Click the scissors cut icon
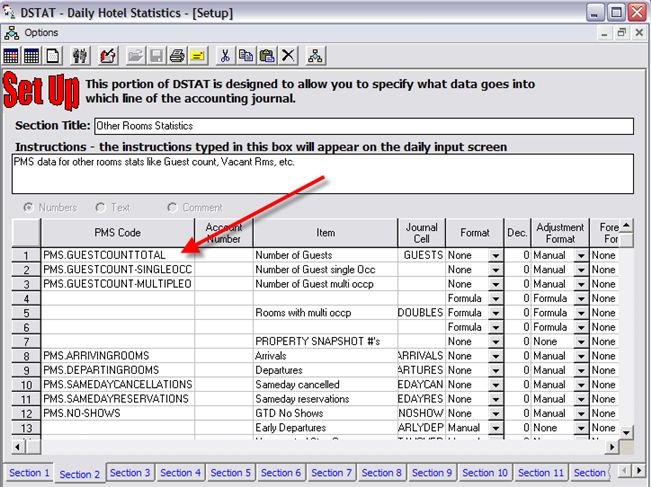Screen dimensions: 651x487 click(x=225, y=56)
